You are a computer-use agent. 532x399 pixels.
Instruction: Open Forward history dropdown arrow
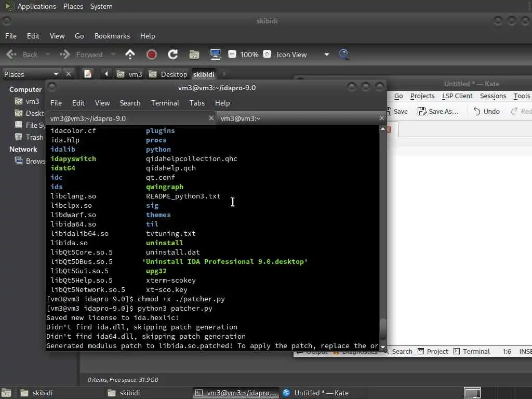tap(113, 54)
